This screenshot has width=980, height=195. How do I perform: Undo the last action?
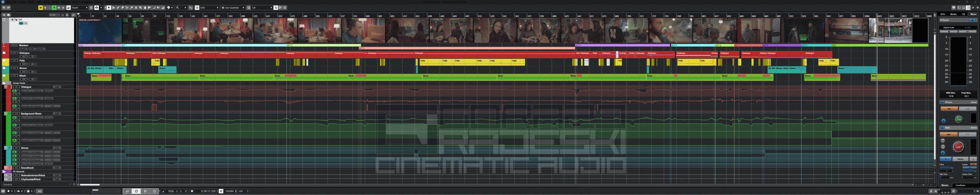[x=4, y=8]
